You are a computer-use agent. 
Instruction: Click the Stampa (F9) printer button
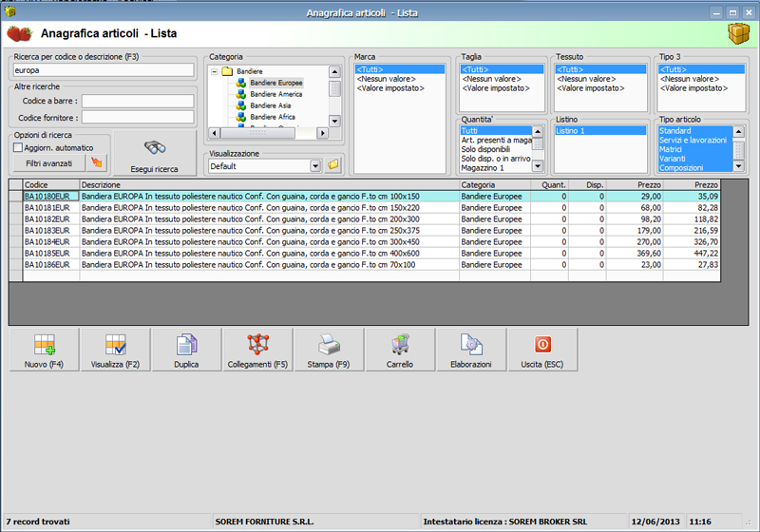point(329,350)
